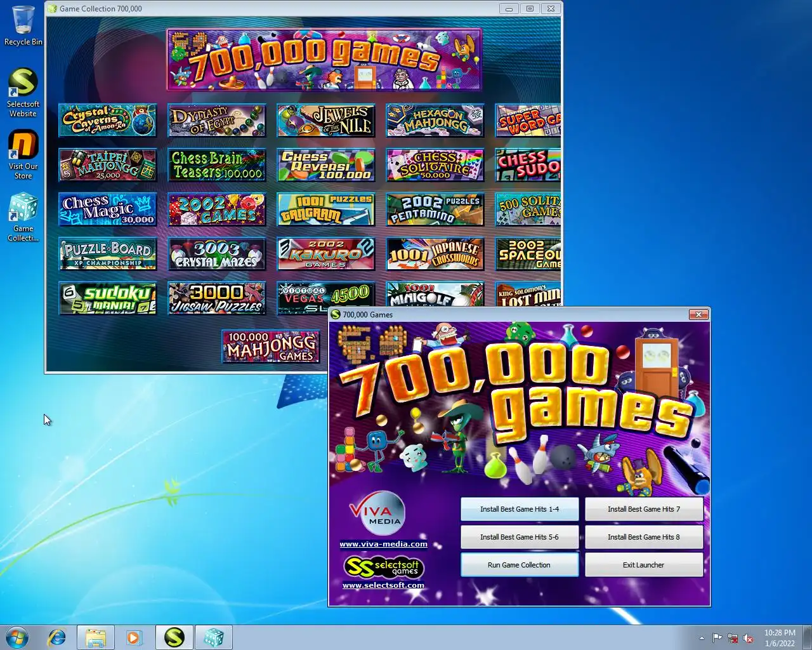
Task: Select Virtual Vegas 4500 tile
Action: click(x=325, y=295)
